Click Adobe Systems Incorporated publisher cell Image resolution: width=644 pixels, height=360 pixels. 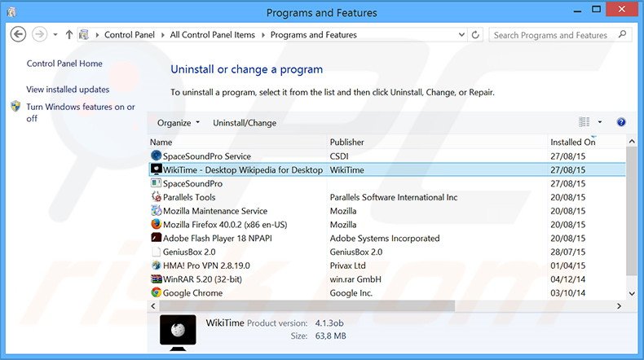385,239
